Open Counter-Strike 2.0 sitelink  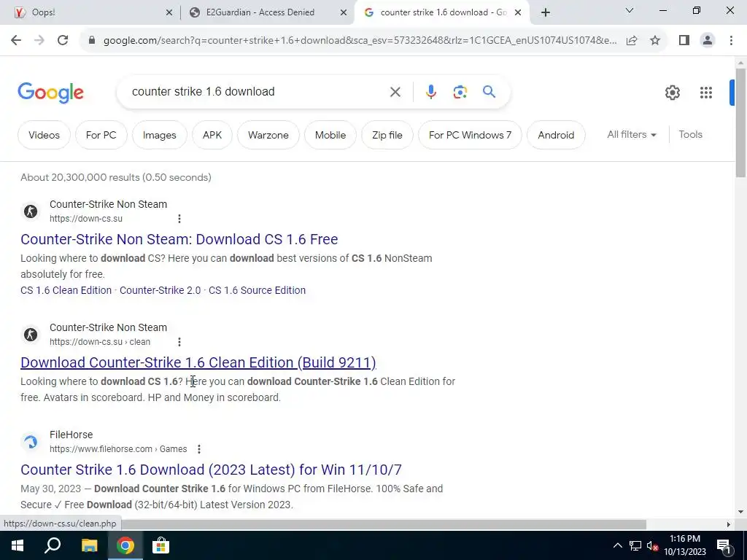tap(160, 290)
